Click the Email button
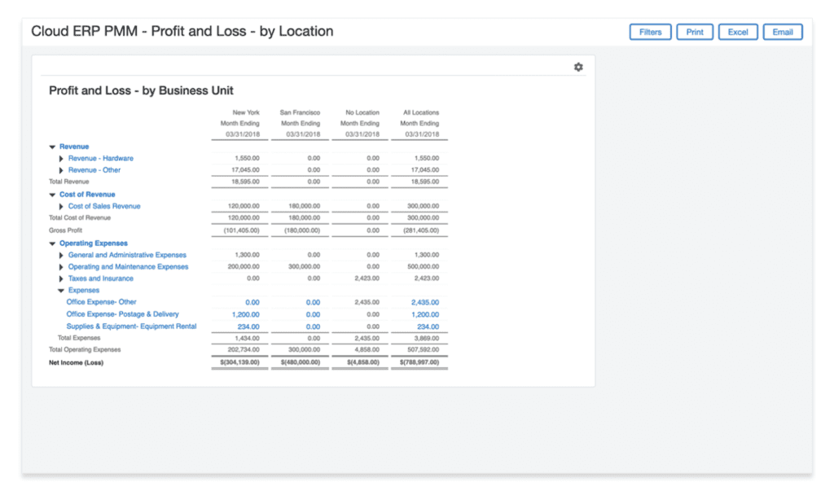The height and width of the screenshot is (504, 834). click(x=783, y=33)
